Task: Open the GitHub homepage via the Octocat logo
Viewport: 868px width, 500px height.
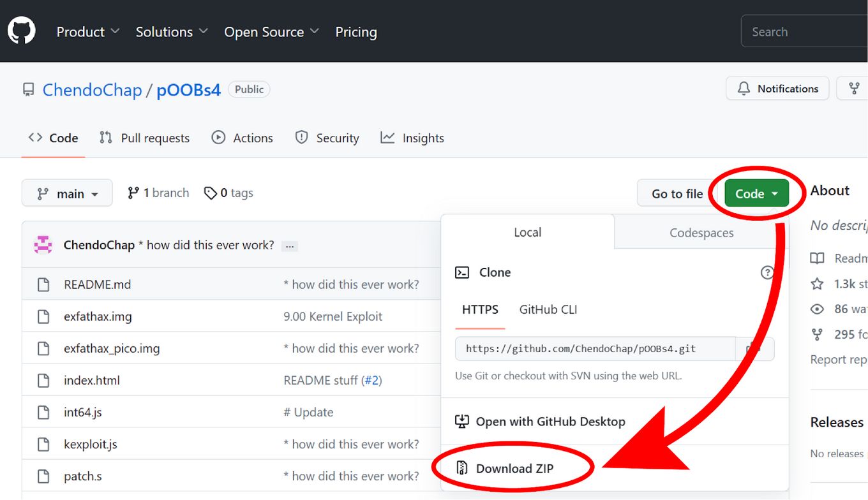Action: pyautogui.click(x=22, y=31)
